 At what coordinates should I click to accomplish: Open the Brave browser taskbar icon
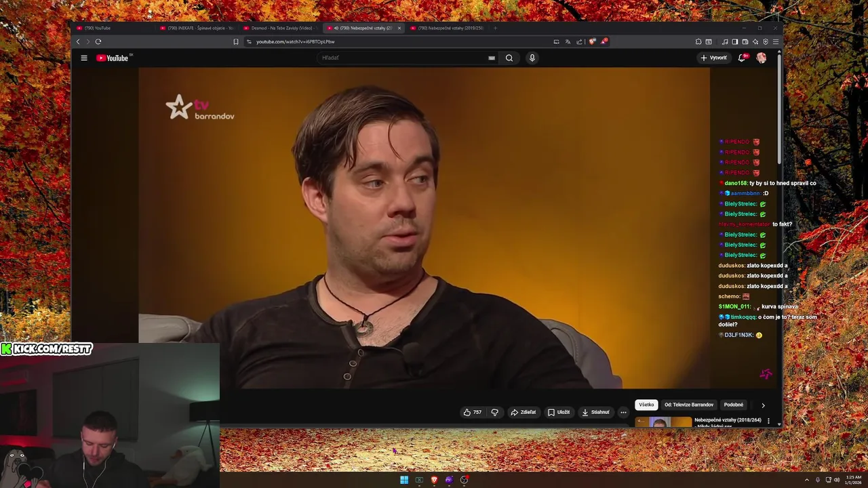pos(434,480)
